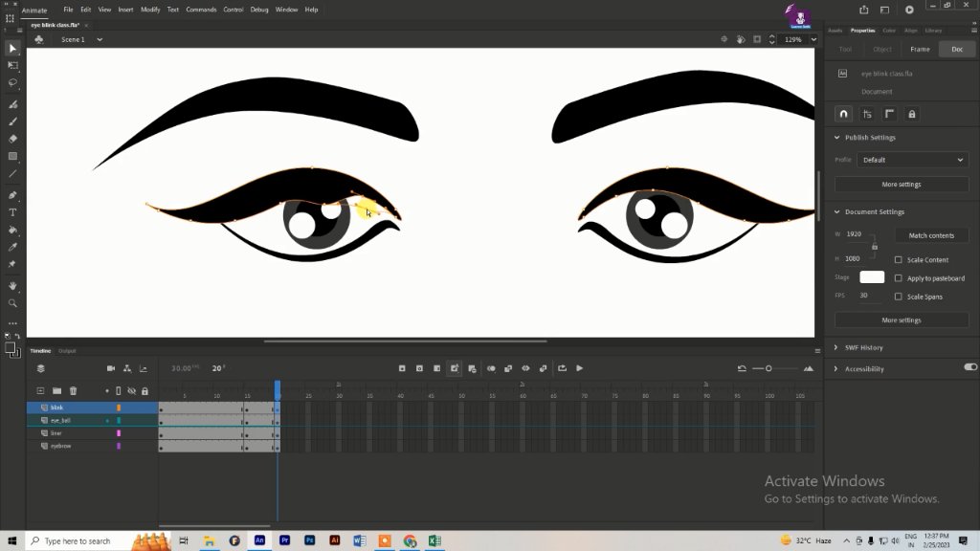The height and width of the screenshot is (551, 980).
Task: Click the New Layer icon
Action: point(40,391)
